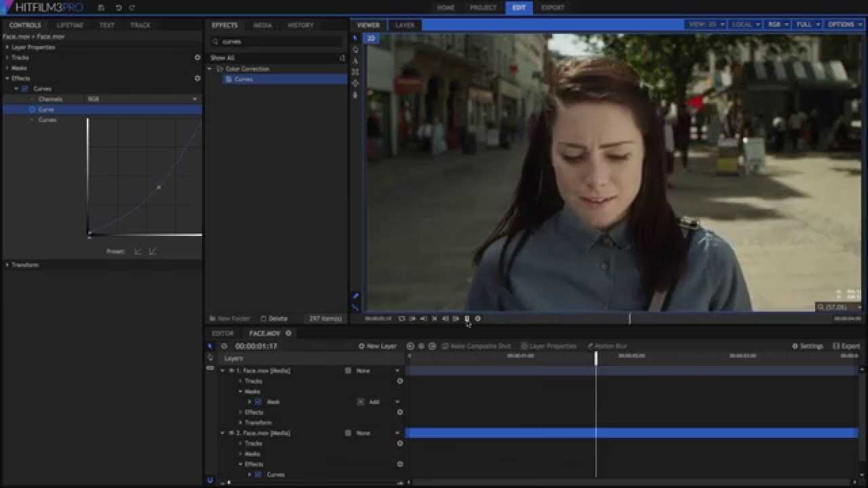868x488 pixels.
Task: Click the second curve preset icon
Action: 152,251
